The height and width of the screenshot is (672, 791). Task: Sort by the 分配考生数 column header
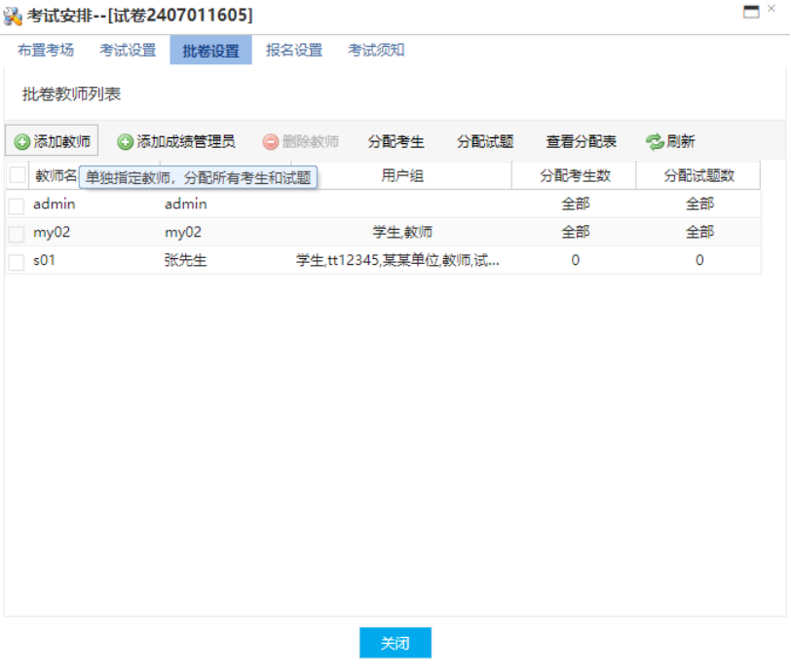pyautogui.click(x=575, y=176)
